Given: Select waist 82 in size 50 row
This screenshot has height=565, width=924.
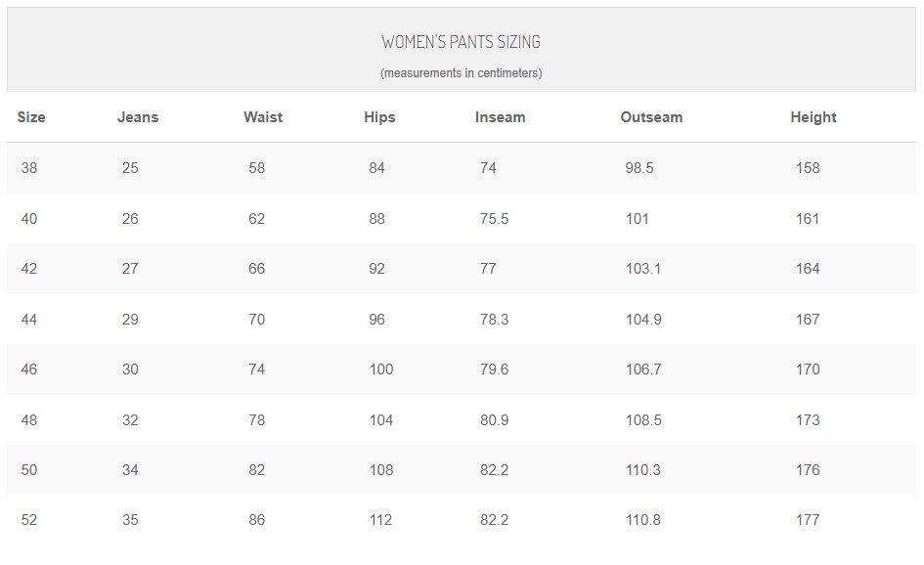Looking at the screenshot, I should coord(256,470).
